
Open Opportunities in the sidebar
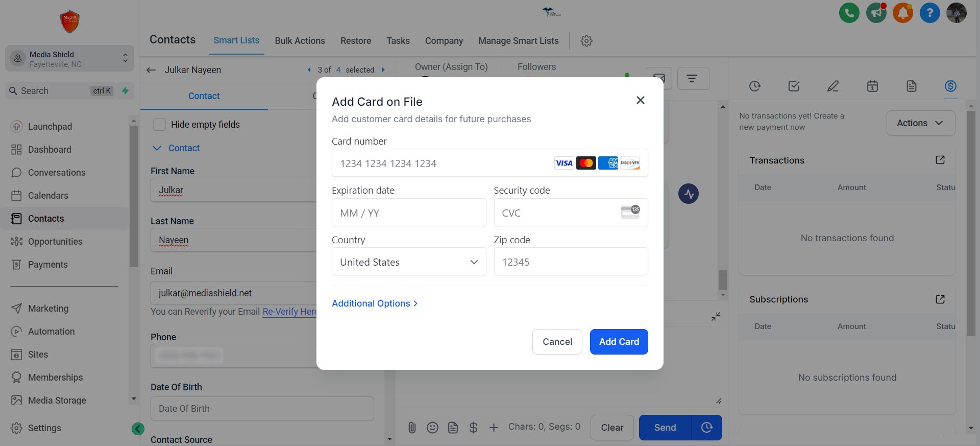55,241
